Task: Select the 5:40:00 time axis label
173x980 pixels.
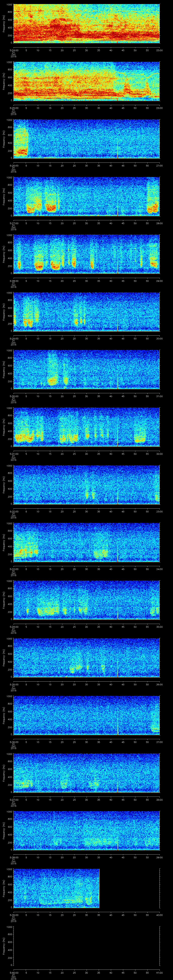Action: [x=14, y=972]
